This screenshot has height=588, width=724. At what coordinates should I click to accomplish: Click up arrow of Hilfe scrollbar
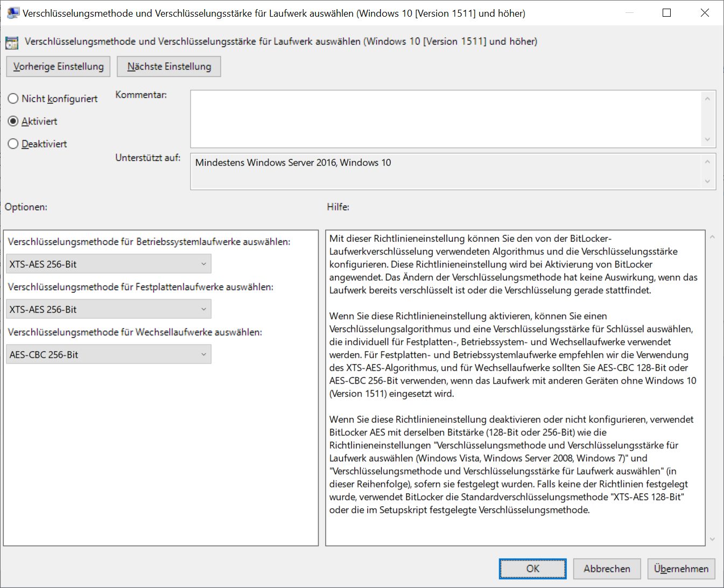pyautogui.click(x=712, y=237)
